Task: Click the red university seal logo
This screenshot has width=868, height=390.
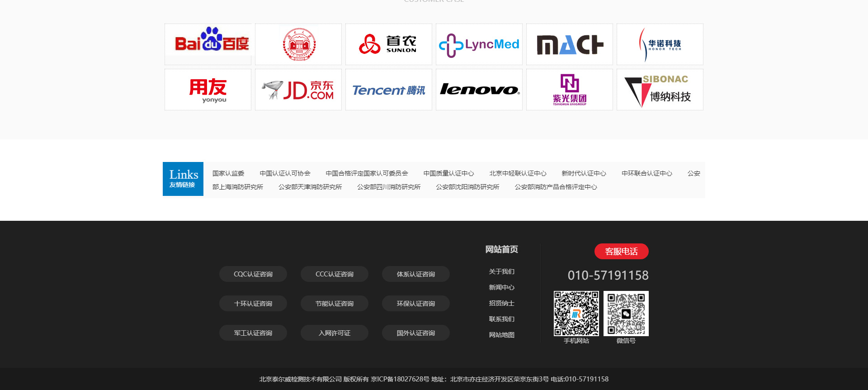Action: (x=298, y=44)
